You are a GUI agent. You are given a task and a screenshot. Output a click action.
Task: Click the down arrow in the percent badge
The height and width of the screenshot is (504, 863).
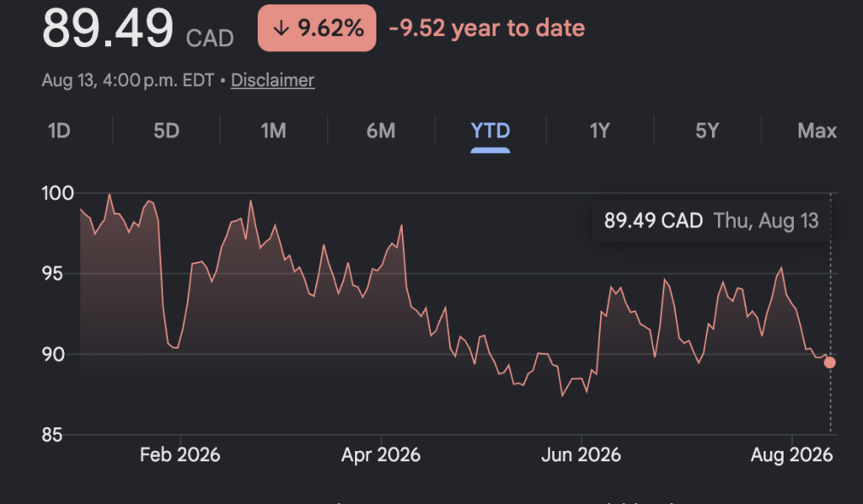tap(281, 28)
